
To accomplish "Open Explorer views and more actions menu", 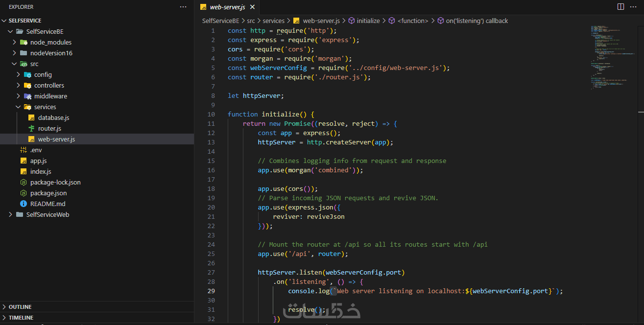I will click(x=183, y=7).
